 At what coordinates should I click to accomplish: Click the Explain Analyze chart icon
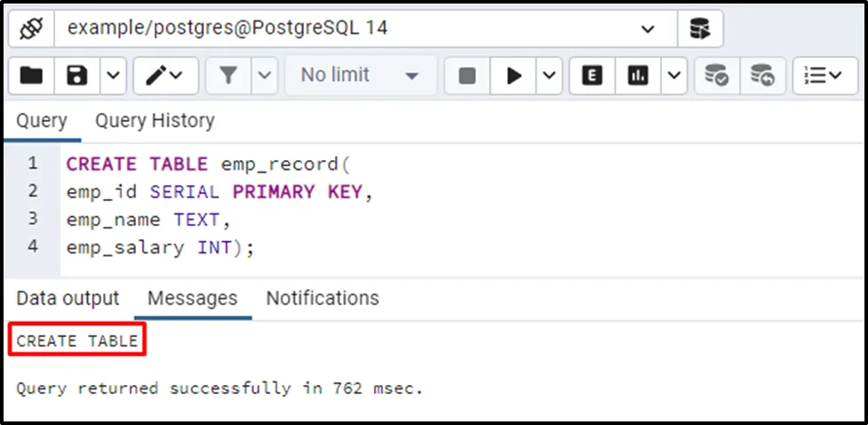[638, 76]
